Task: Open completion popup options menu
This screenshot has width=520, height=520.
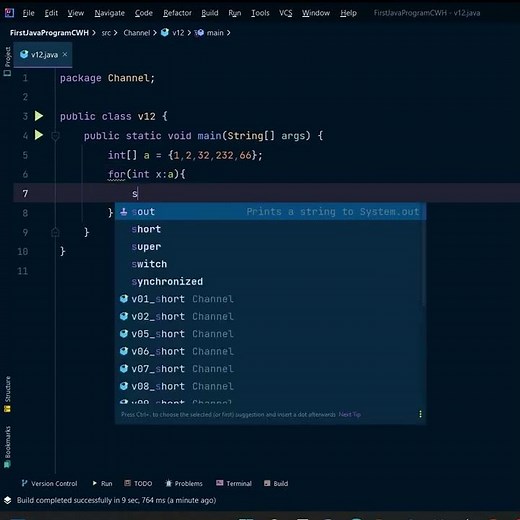Action: (x=420, y=414)
